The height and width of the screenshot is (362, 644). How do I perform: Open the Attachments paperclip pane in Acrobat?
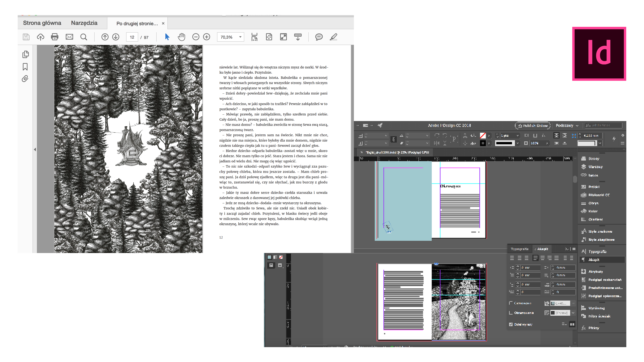pyautogui.click(x=25, y=79)
